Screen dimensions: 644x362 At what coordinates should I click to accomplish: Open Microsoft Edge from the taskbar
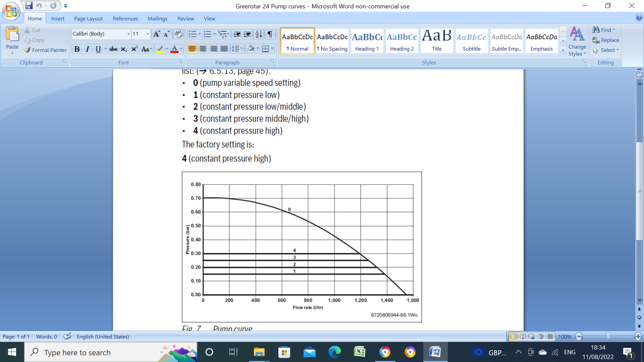click(334, 352)
